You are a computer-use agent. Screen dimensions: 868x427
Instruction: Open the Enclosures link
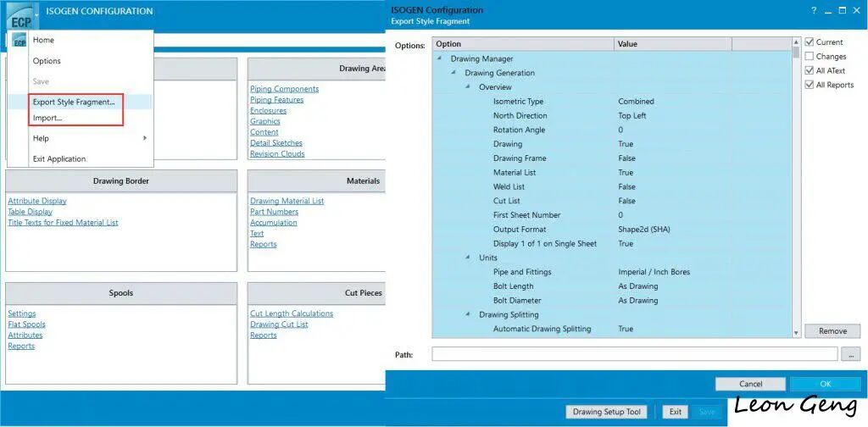268,111
